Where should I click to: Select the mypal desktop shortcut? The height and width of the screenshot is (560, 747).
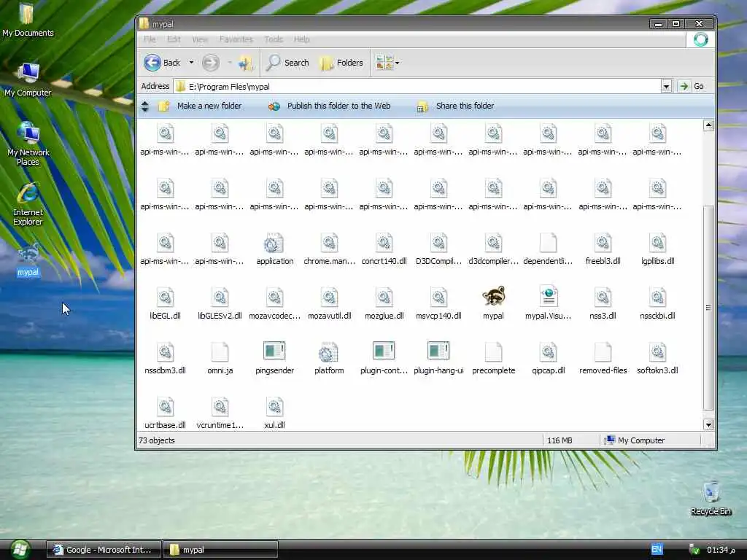point(28,260)
